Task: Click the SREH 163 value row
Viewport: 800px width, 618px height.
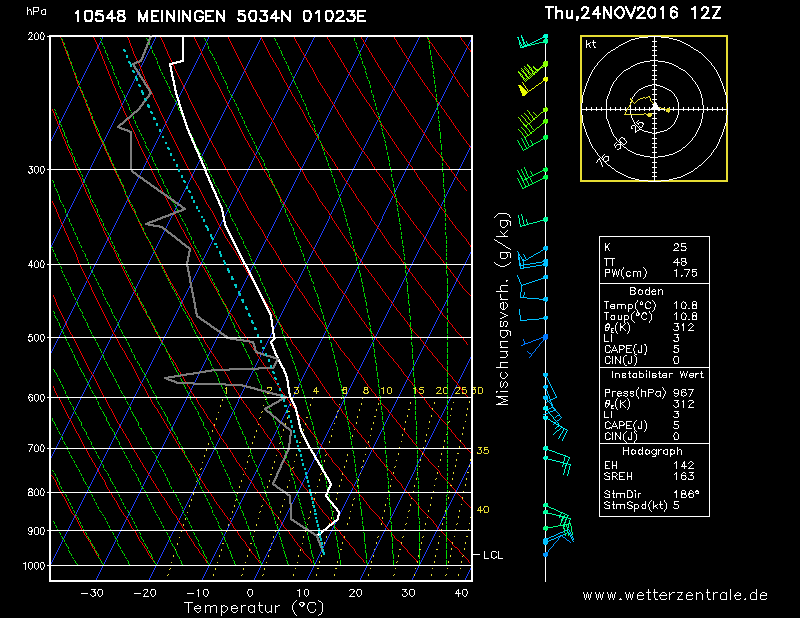Action: tap(654, 479)
